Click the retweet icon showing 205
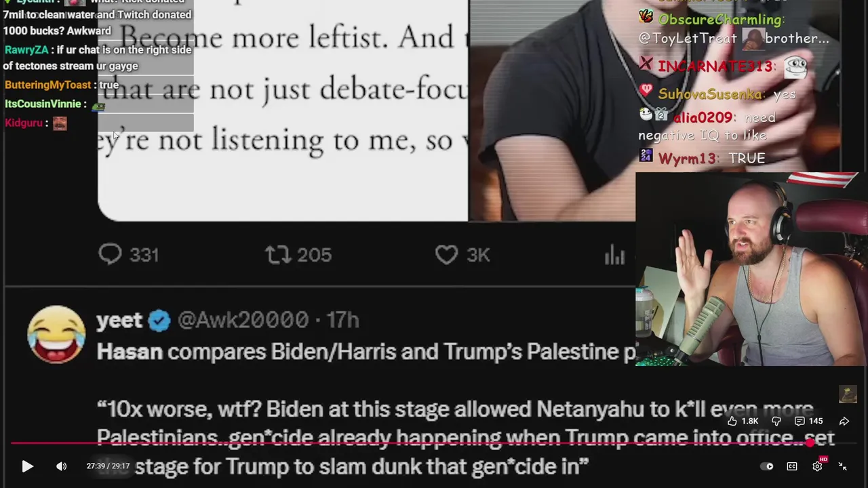868x488 pixels. (277, 255)
